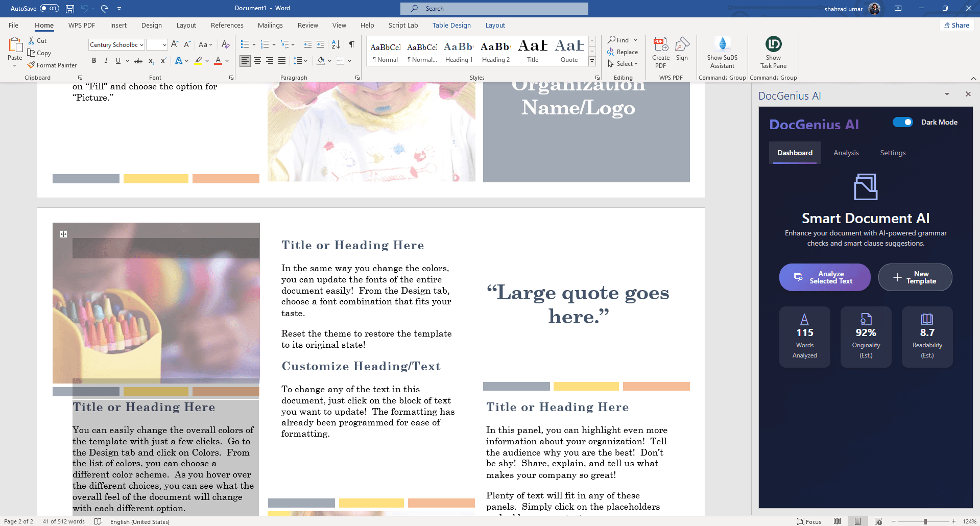
Task: Switch to Read Mode view in the status bar
Action: click(837, 521)
